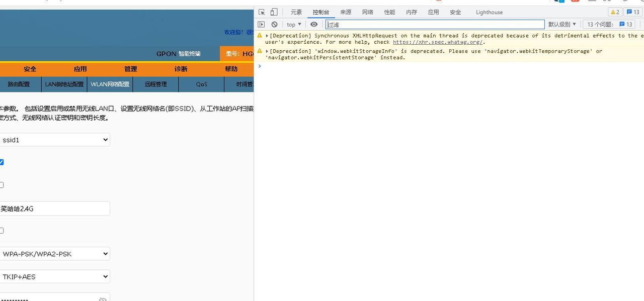
Task: Open the 应用 menu in router navigation
Action: (x=80, y=69)
